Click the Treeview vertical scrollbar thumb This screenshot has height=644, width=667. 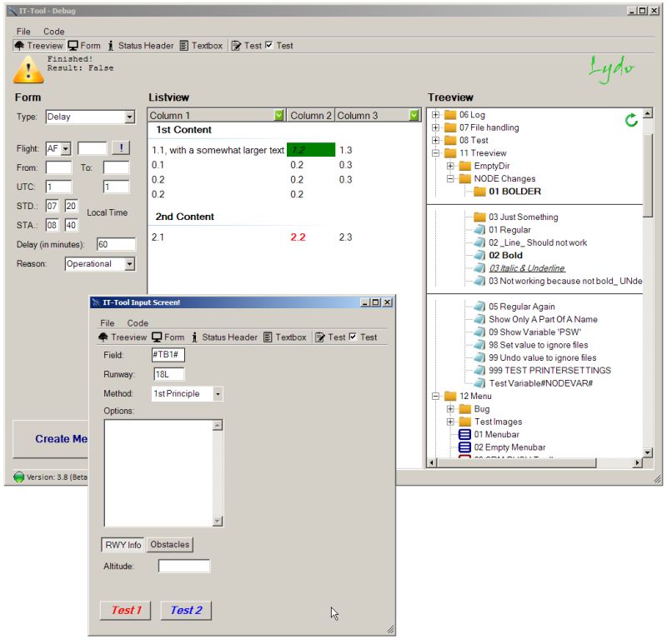tap(648, 175)
